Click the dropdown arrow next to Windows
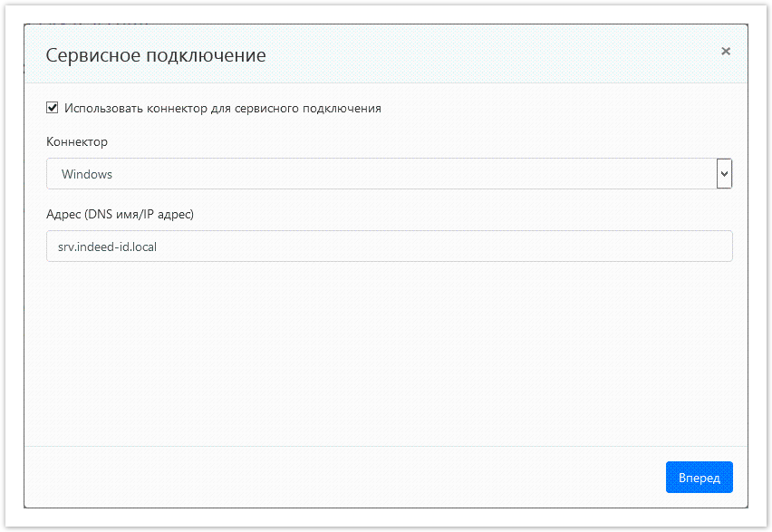Viewport: 772px width, 532px height. point(724,173)
